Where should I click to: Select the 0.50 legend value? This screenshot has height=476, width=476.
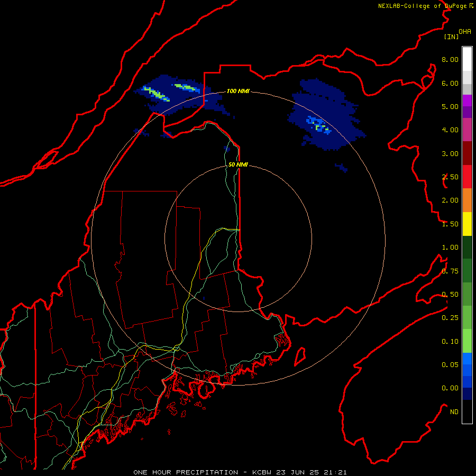pyautogui.click(x=450, y=295)
